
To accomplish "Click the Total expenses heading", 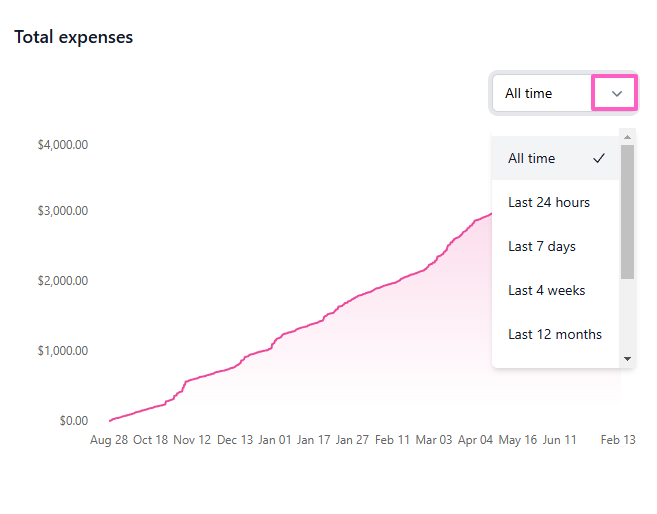I will [x=74, y=37].
